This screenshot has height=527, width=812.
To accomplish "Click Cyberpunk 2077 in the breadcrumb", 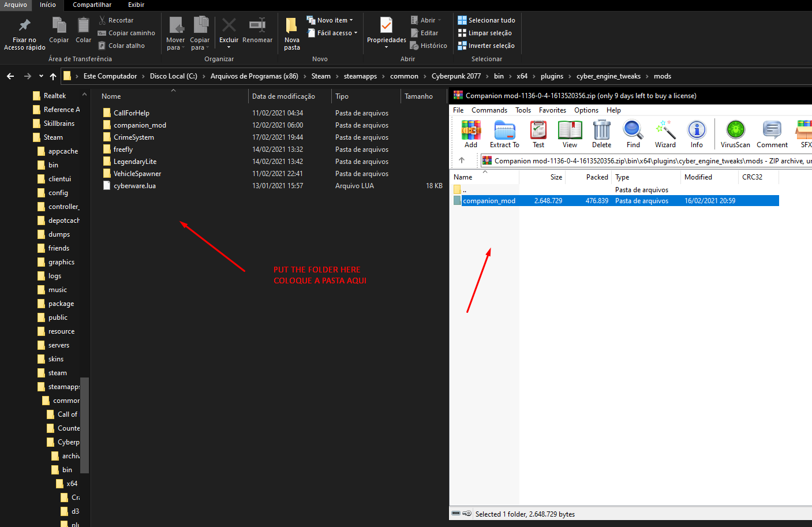I will [456, 76].
